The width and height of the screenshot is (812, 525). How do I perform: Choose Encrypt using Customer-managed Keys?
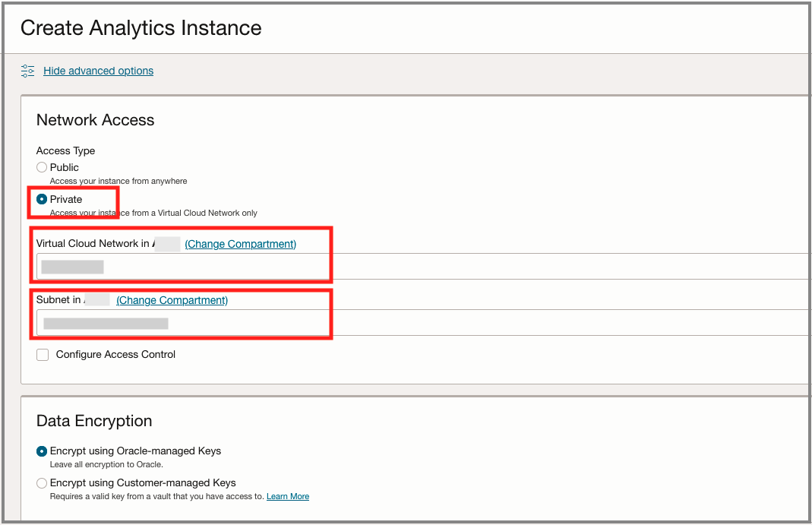point(42,483)
